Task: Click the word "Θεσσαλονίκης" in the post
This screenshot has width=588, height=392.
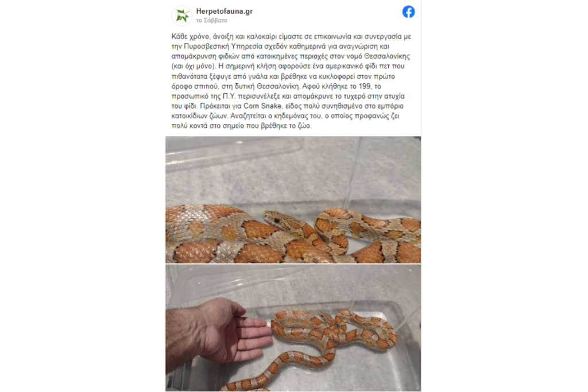Action: click(x=387, y=56)
